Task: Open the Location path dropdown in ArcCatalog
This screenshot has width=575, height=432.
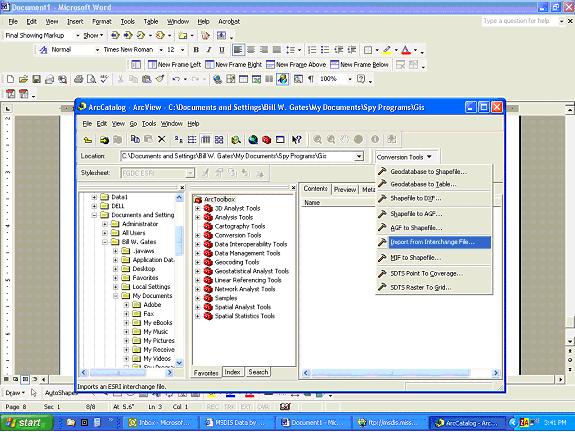Action: click(359, 157)
